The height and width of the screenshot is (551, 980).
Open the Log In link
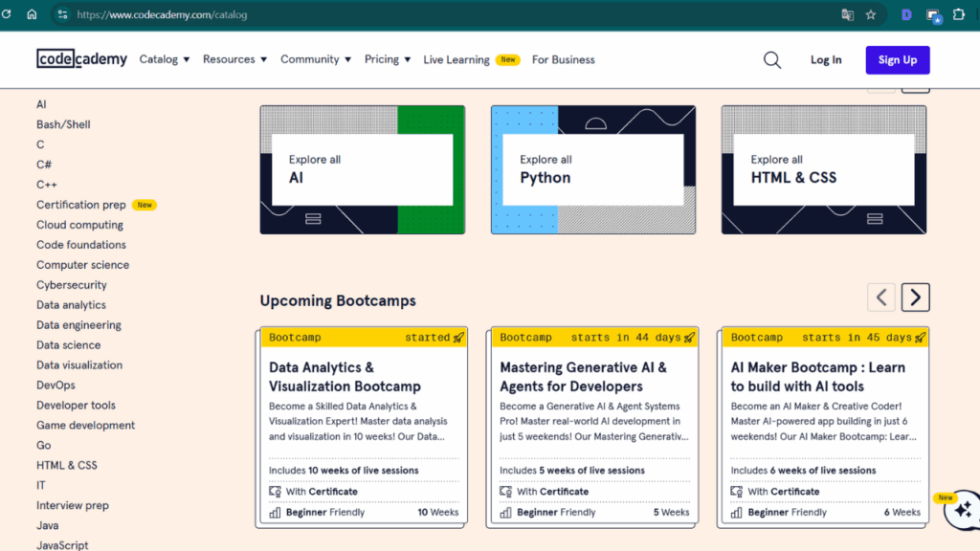pyautogui.click(x=826, y=59)
